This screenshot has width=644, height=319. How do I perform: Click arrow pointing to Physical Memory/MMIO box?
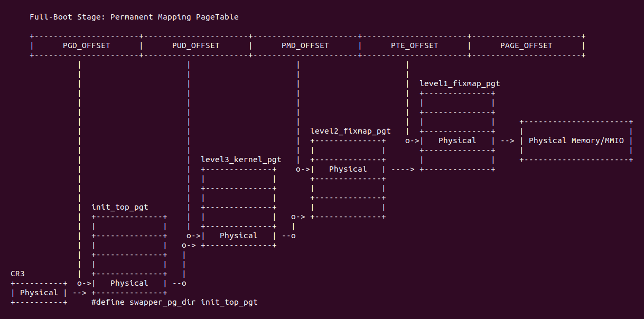(x=507, y=140)
